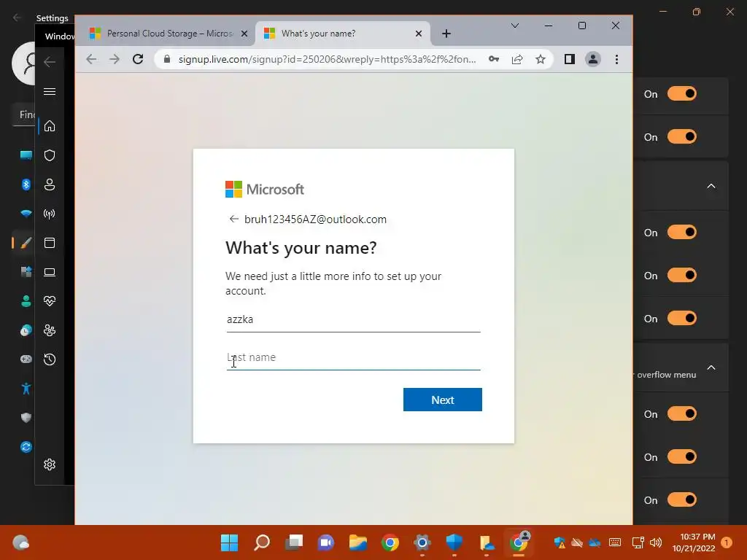Click the Microsoft logo on signup card
Image resolution: width=747 pixels, height=560 pixels.
coord(264,189)
